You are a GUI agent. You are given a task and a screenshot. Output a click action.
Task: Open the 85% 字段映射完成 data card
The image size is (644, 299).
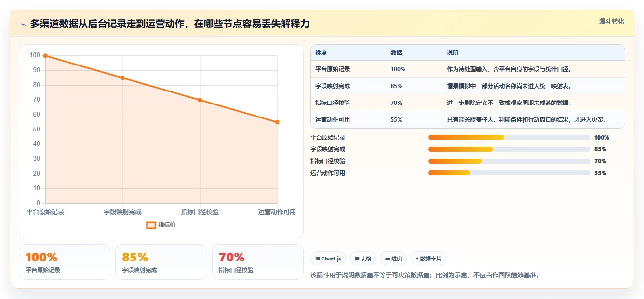click(x=161, y=262)
